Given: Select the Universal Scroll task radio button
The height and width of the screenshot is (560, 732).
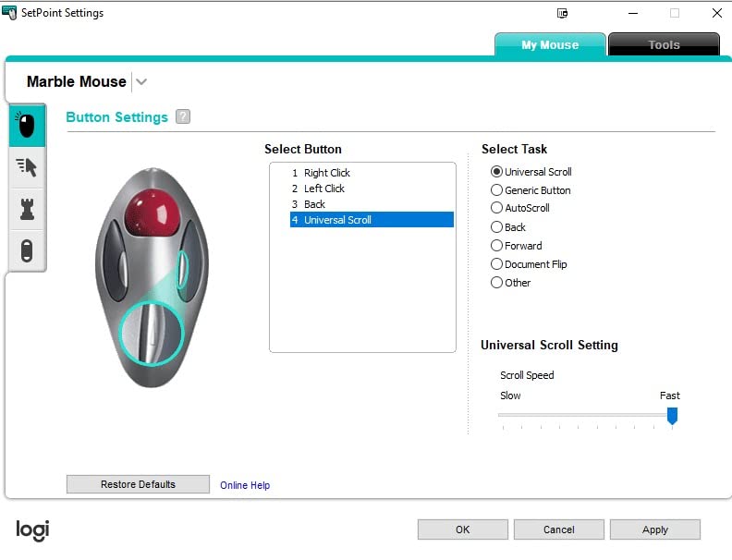Looking at the screenshot, I should point(496,172).
